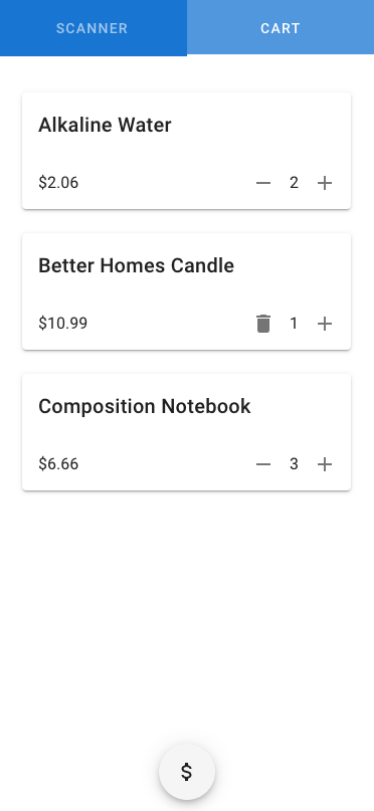Click the Composition Notebook item name

coord(144,407)
